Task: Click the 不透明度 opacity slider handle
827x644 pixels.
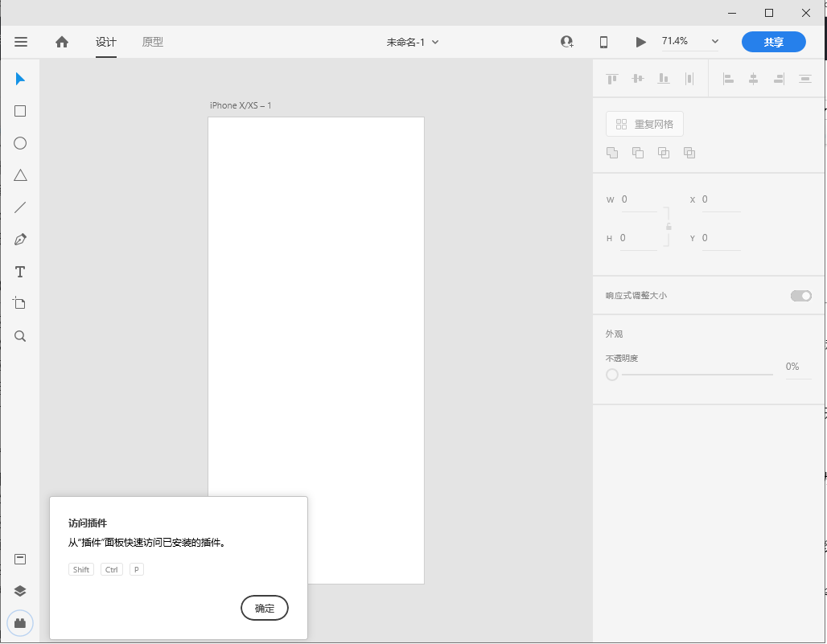Action: click(612, 375)
